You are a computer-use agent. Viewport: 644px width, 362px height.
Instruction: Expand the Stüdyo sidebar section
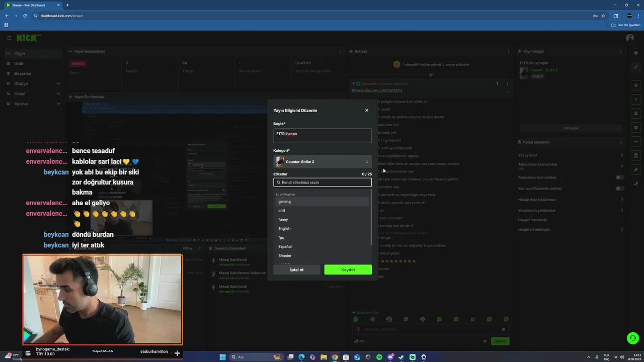33,83
